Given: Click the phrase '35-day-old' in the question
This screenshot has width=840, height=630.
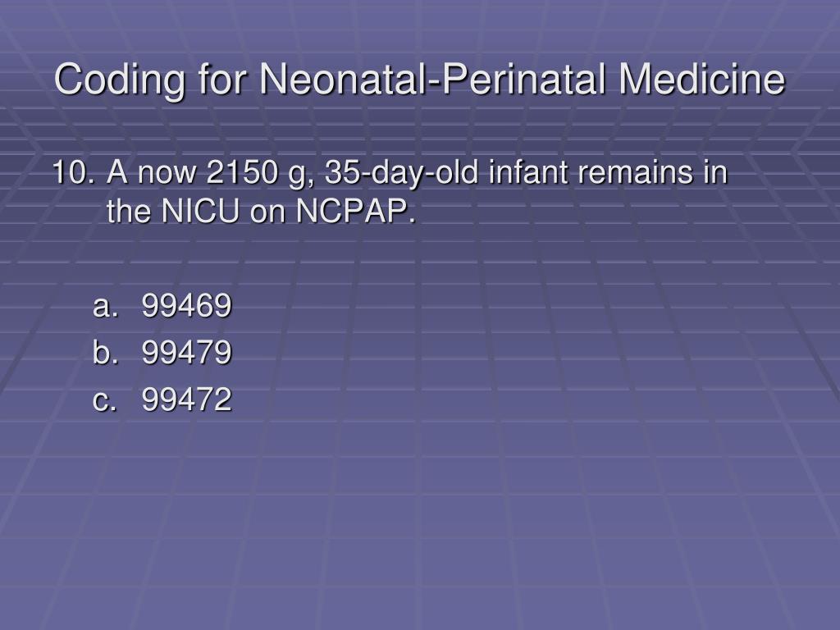Looking at the screenshot, I should pyautogui.click(x=401, y=174).
